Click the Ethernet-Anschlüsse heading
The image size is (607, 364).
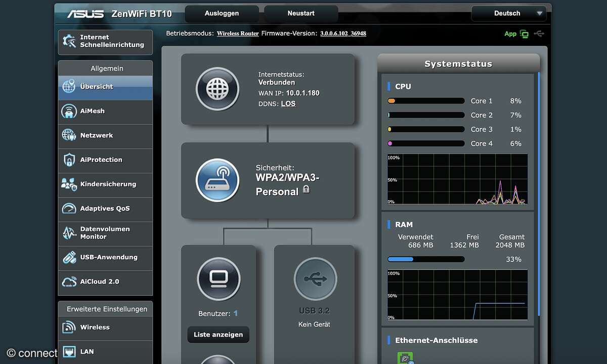pos(436,341)
